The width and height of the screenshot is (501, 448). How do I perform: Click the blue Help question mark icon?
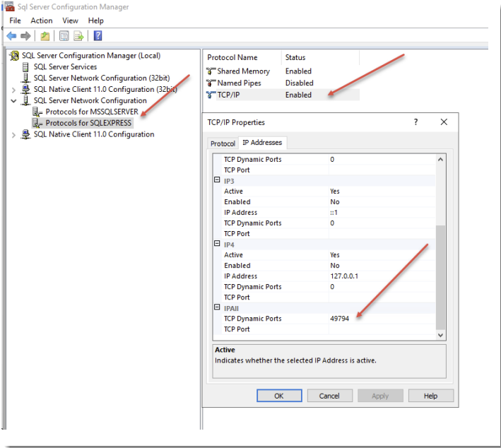98,35
